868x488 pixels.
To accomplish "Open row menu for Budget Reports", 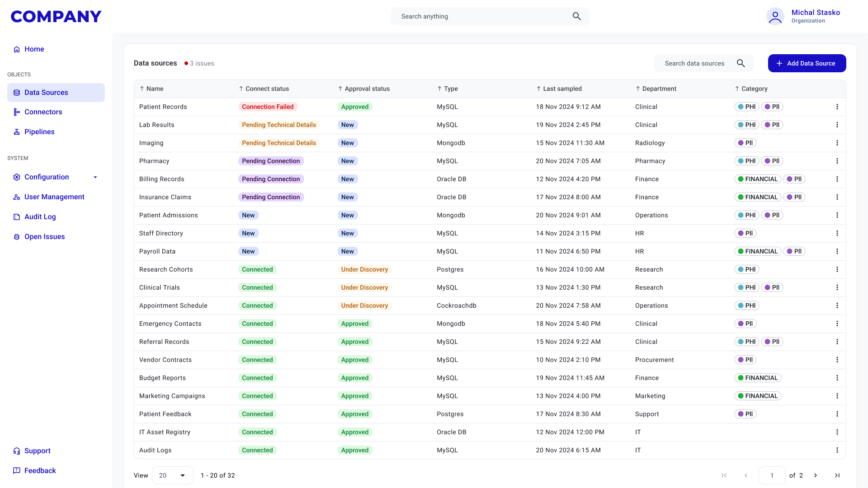I will pos(837,378).
